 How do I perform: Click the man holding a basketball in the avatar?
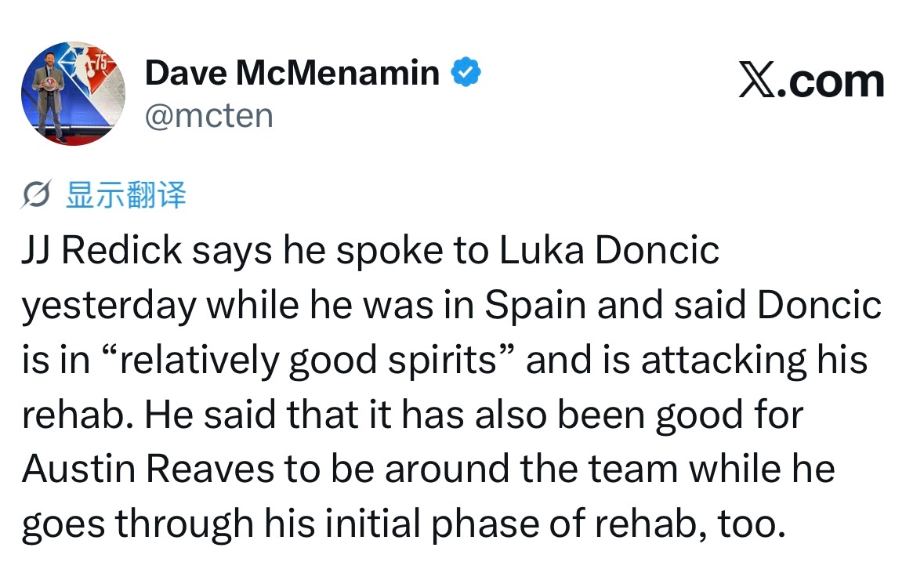[51, 97]
